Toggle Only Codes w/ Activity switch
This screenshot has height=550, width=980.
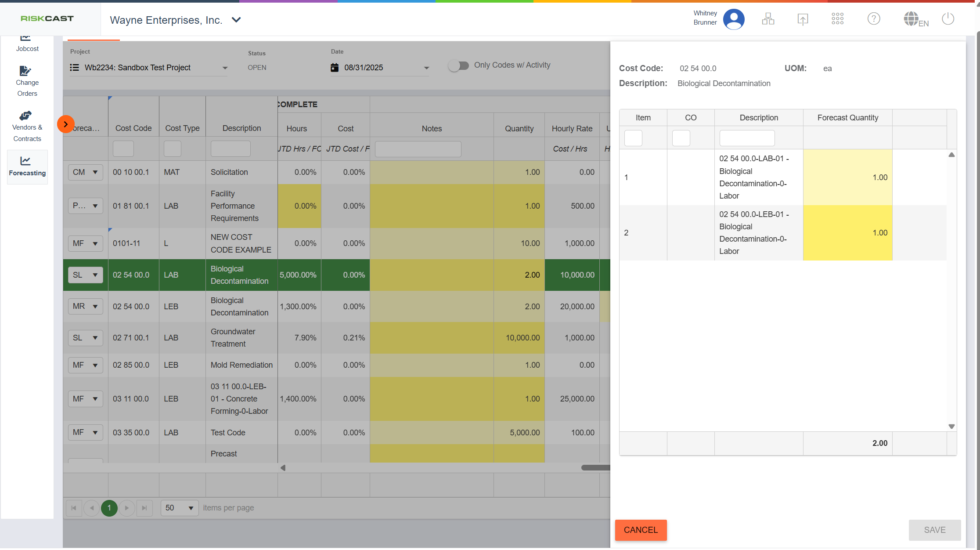[458, 65]
